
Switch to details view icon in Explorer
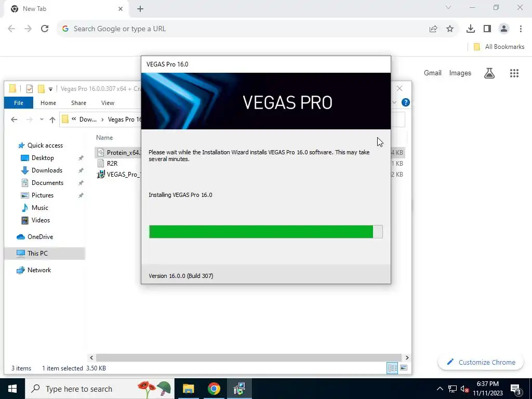pos(393,368)
